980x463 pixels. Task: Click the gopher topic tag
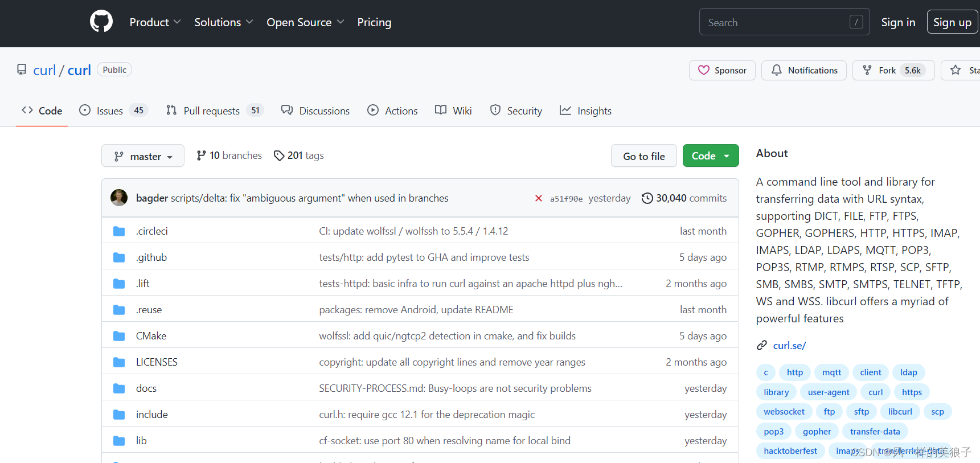[817, 432]
